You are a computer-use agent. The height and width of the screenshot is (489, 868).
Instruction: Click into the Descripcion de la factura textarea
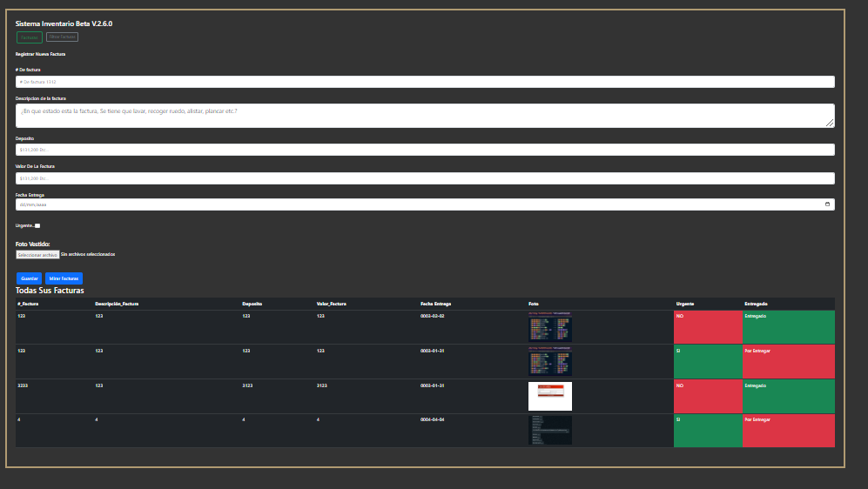pyautogui.click(x=425, y=115)
